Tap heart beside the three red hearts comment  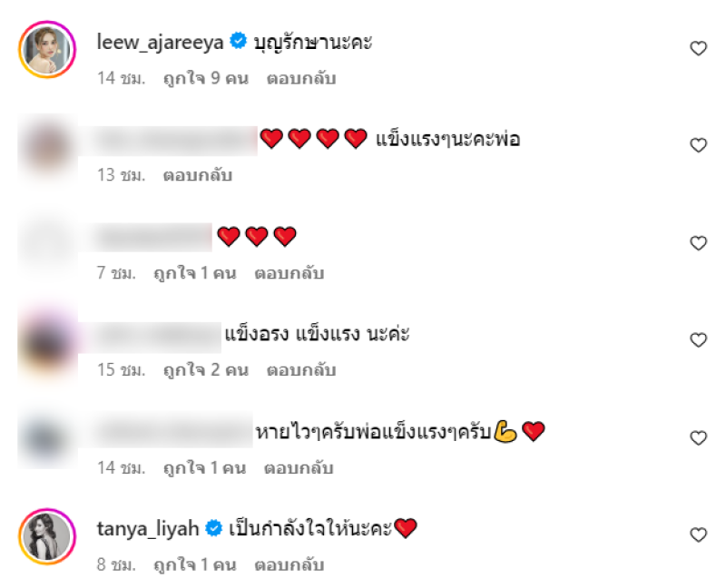click(x=698, y=243)
